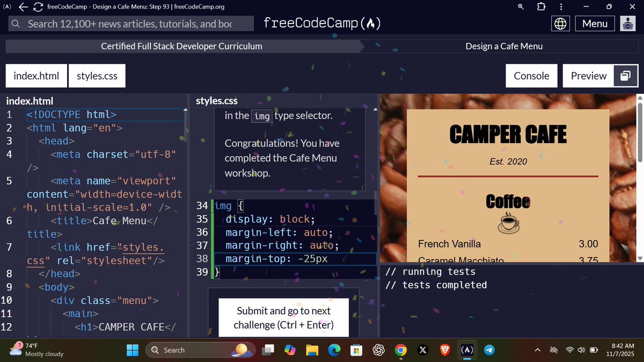
Task: Switch to the styles.css tab
Action: pos(97,76)
